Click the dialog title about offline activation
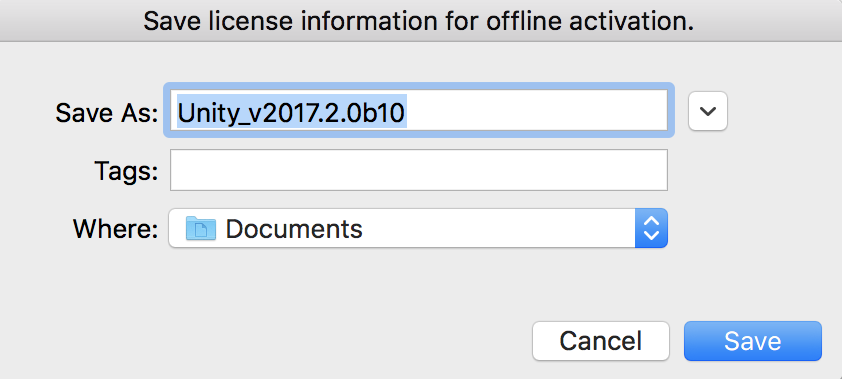This screenshot has height=379, width=842. click(418, 20)
